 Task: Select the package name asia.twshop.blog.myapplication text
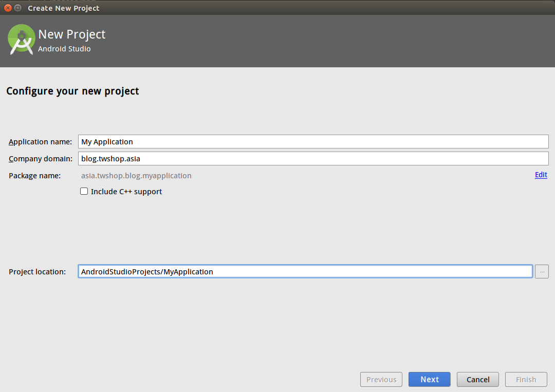pyautogui.click(x=136, y=176)
